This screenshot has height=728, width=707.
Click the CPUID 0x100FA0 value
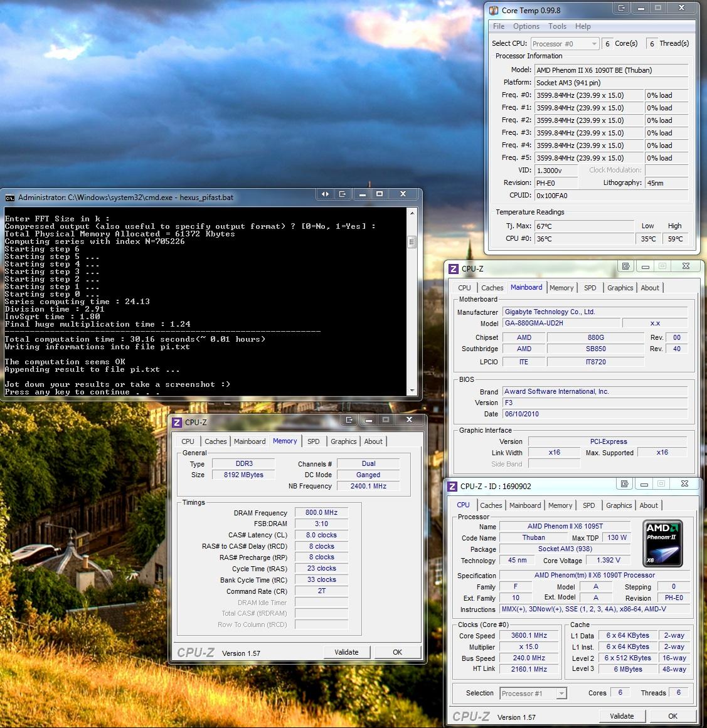tap(611, 196)
